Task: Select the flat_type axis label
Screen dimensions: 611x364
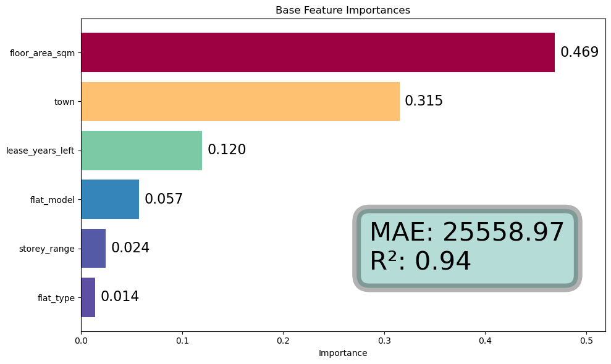Action: point(56,298)
